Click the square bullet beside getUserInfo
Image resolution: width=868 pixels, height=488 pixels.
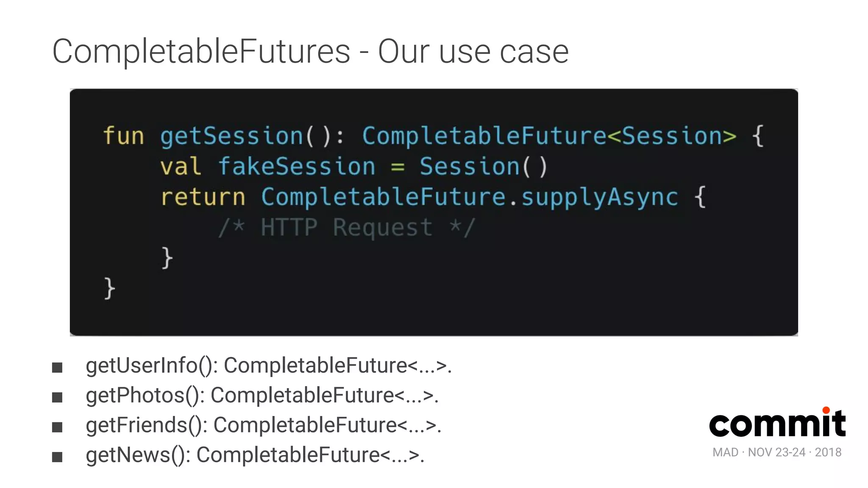click(x=57, y=367)
